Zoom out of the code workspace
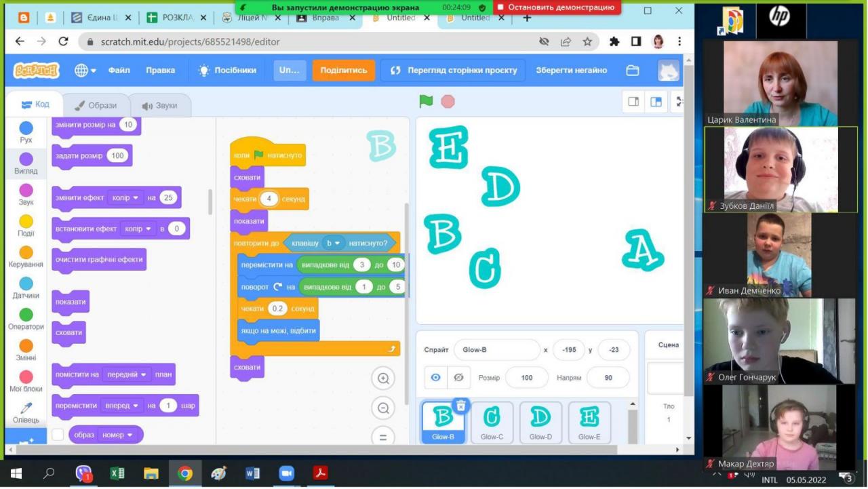Screen dimensions: 868x489 point(383,408)
